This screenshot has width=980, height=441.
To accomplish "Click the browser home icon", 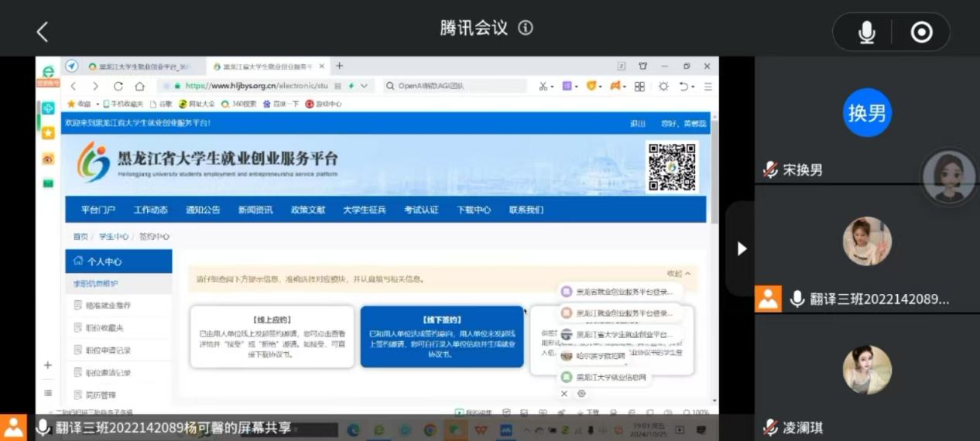I will pos(139,86).
